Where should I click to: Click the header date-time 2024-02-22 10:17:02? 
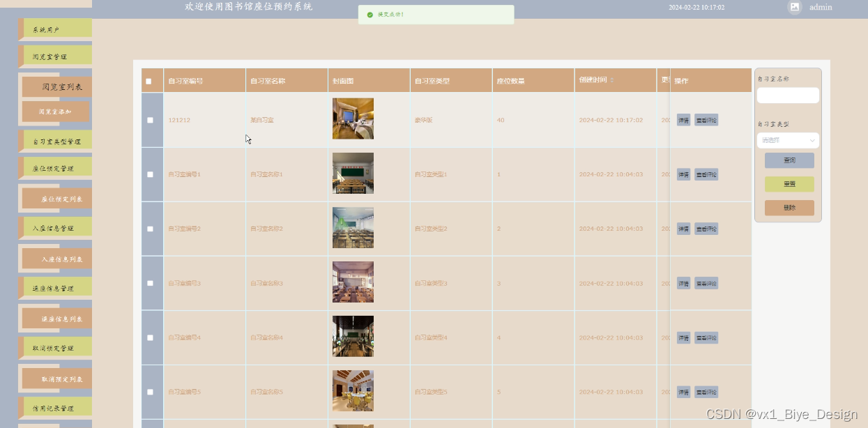click(696, 8)
